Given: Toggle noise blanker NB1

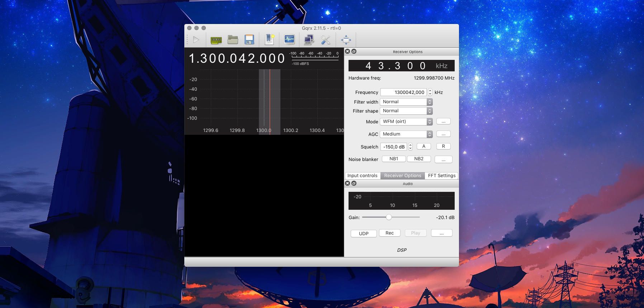Looking at the screenshot, I should coord(394,159).
